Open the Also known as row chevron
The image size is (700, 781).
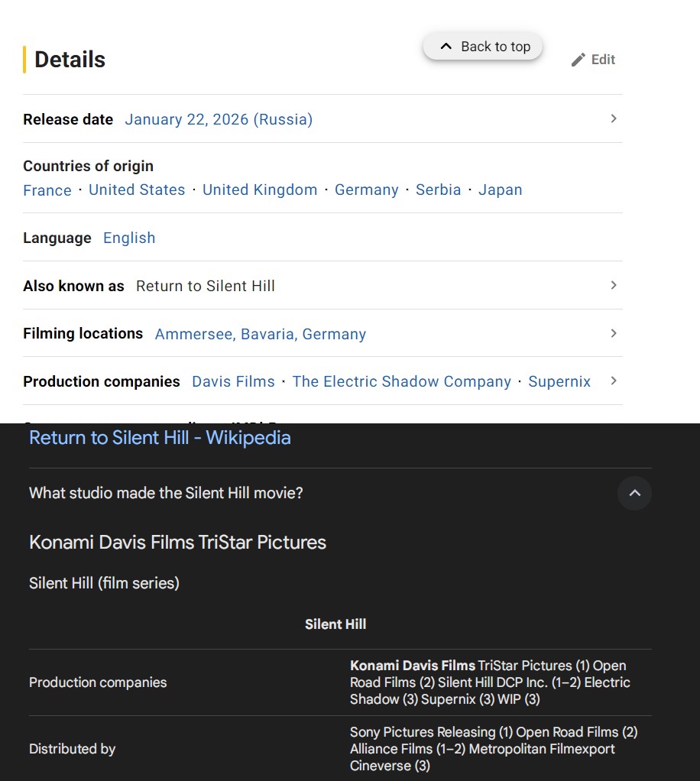(613, 285)
